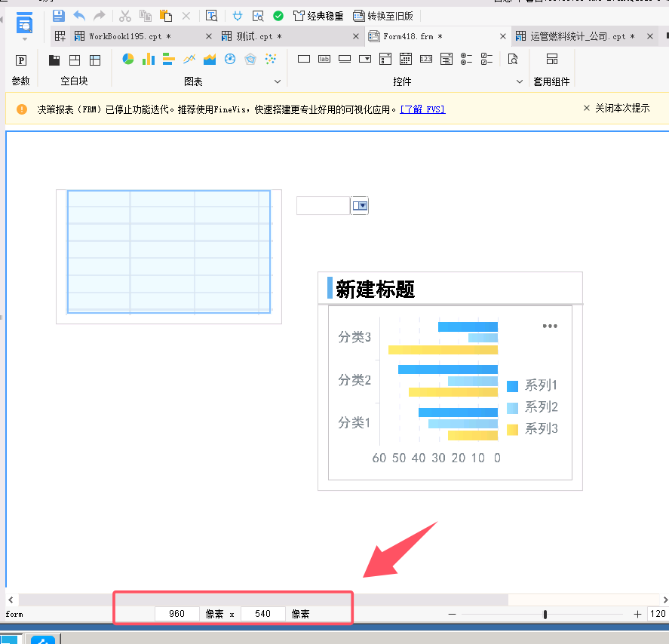Click the zoom slider handle
This screenshot has height=644, width=669.
[545, 614]
